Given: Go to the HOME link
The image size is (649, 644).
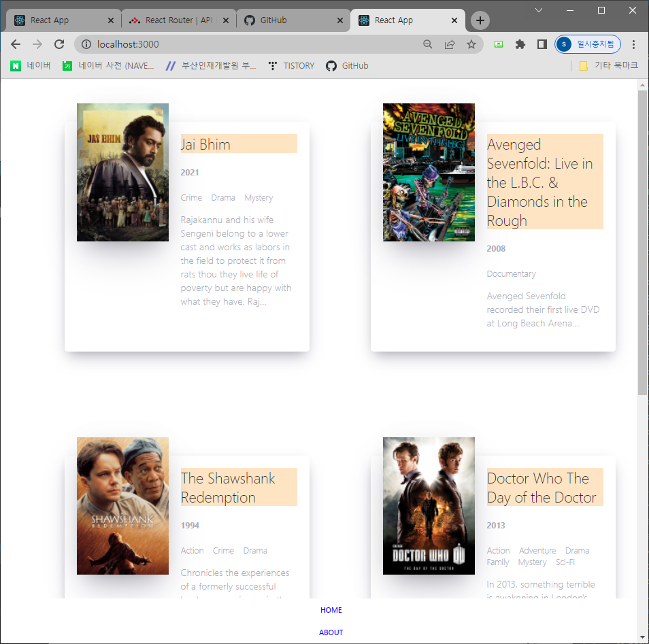Looking at the screenshot, I should (331, 610).
